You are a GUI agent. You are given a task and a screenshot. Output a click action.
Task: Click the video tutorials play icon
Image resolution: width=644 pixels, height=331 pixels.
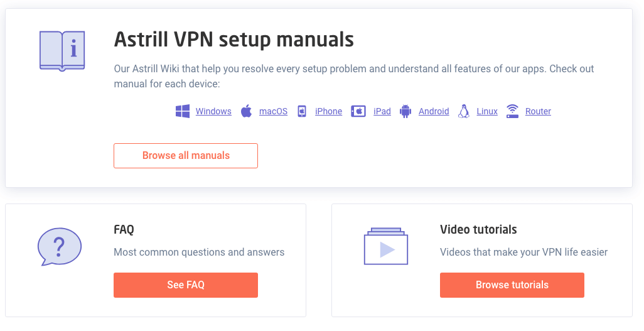click(x=385, y=246)
